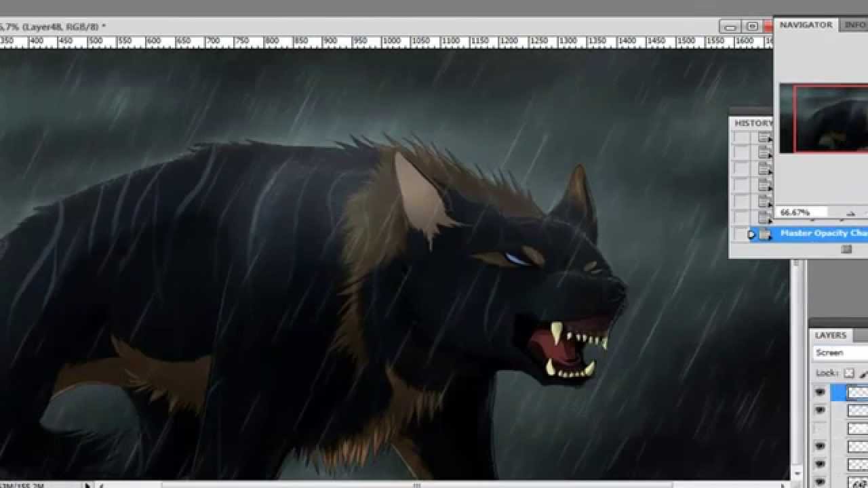Minimize the document window
The width and height of the screenshot is (868, 488).
[x=730, y=27]
